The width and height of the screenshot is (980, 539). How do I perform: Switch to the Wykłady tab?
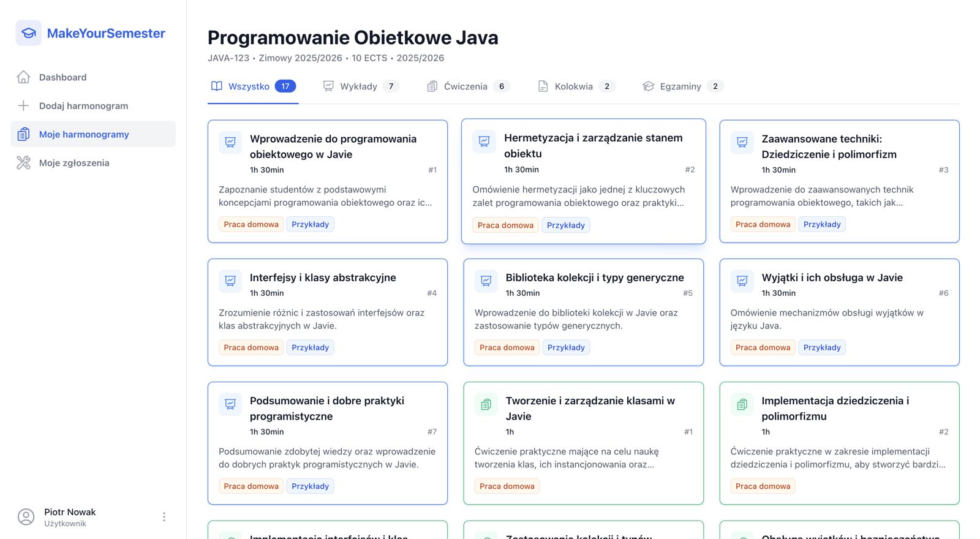[360, 86]
